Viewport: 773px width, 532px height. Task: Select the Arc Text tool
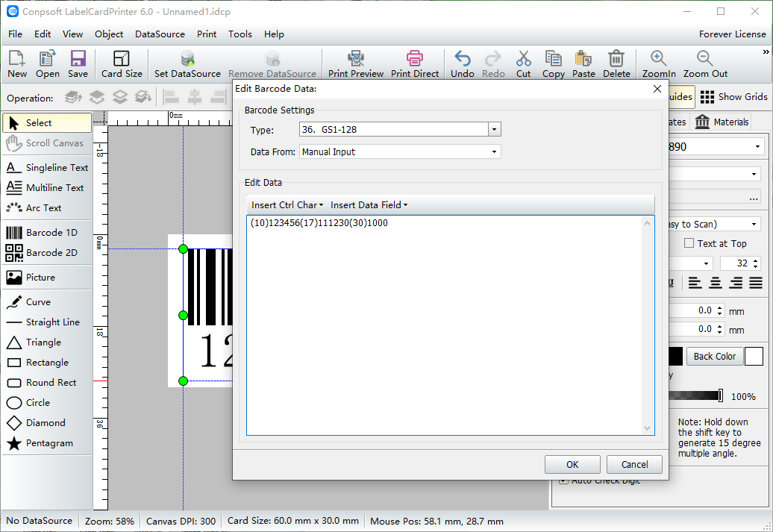click(x=47, y=208)
